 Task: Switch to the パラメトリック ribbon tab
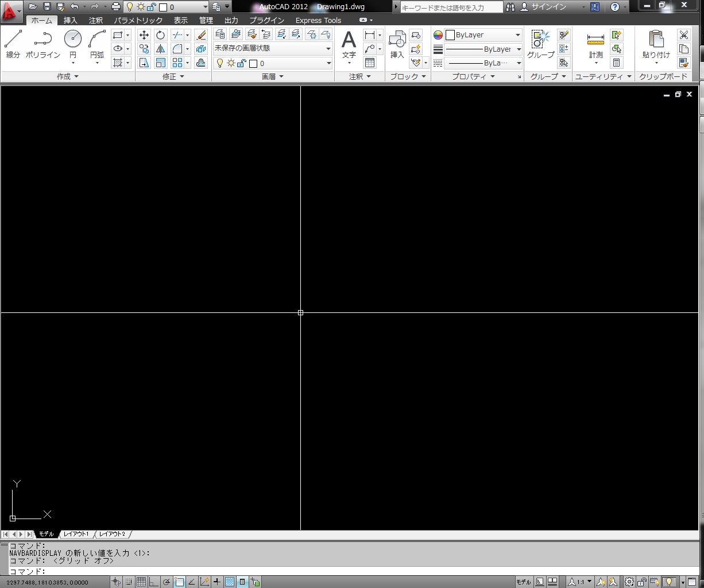click(138, 20)
